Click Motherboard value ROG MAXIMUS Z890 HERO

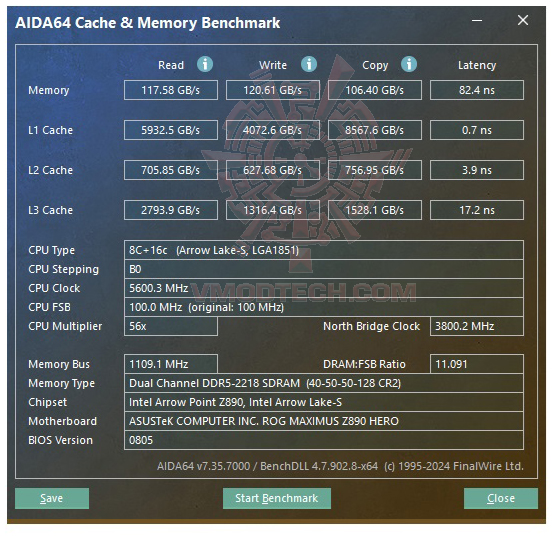point(324,421)
